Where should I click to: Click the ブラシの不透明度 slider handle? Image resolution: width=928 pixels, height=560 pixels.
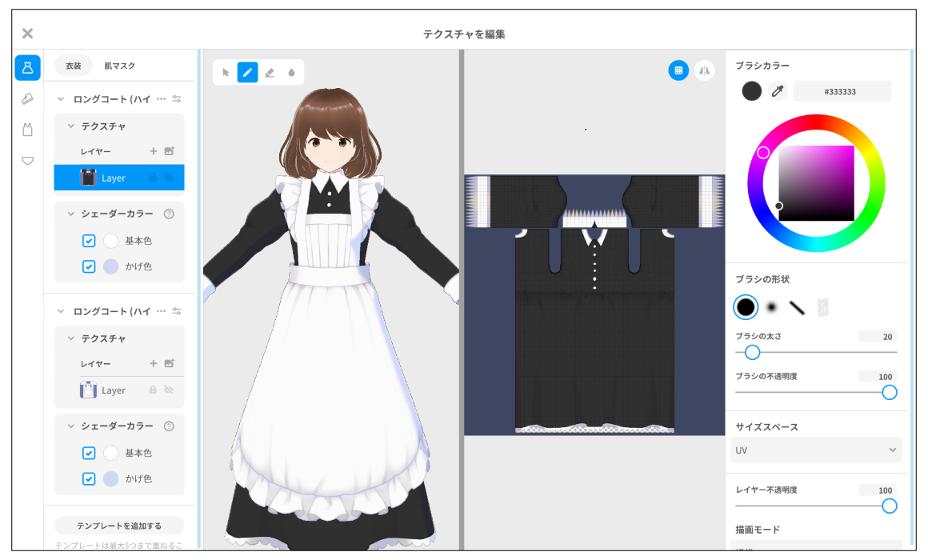point(889,393)
